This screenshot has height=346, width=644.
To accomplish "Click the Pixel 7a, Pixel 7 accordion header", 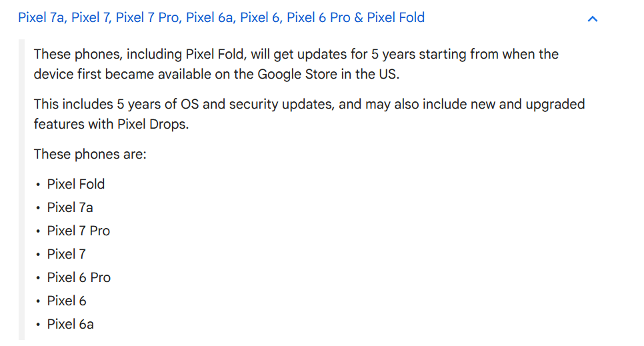I will (x=221, y=17).
